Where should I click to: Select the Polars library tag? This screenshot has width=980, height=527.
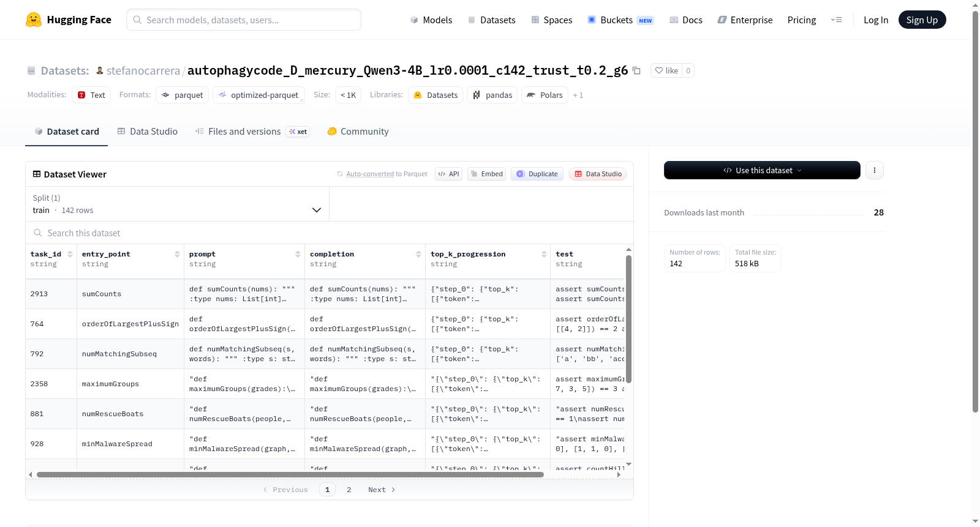545,95
